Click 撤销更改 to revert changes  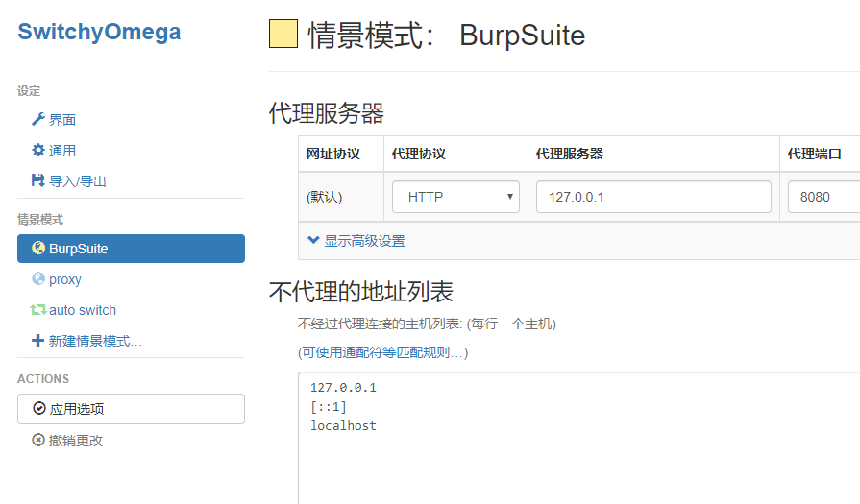[x=76, y=441]
